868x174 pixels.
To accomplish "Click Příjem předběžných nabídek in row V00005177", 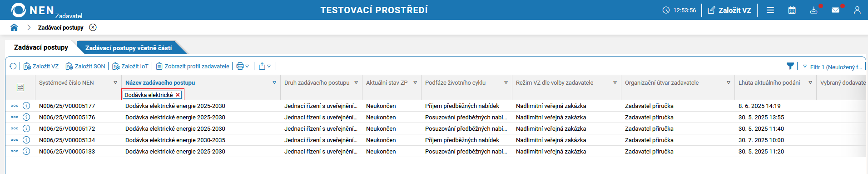I will 462,106.
